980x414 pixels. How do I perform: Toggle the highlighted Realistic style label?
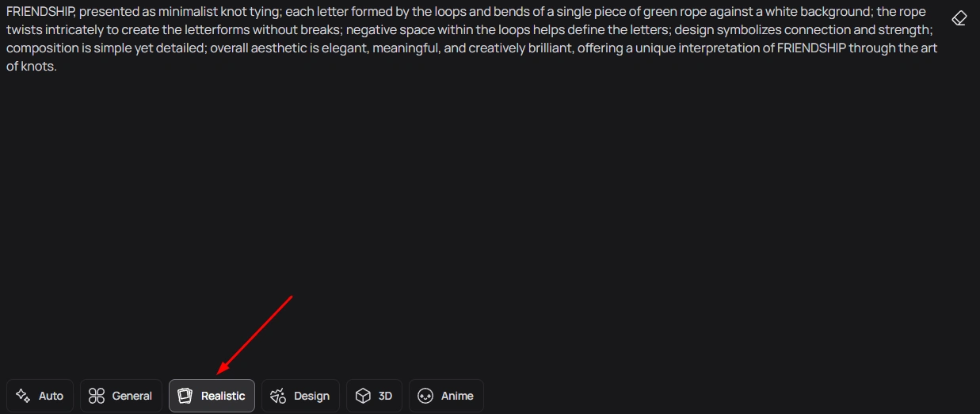223,396
